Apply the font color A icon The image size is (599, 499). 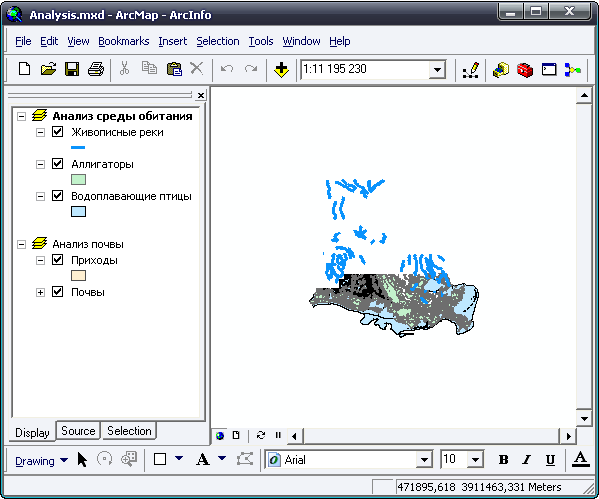pos(580,459)
